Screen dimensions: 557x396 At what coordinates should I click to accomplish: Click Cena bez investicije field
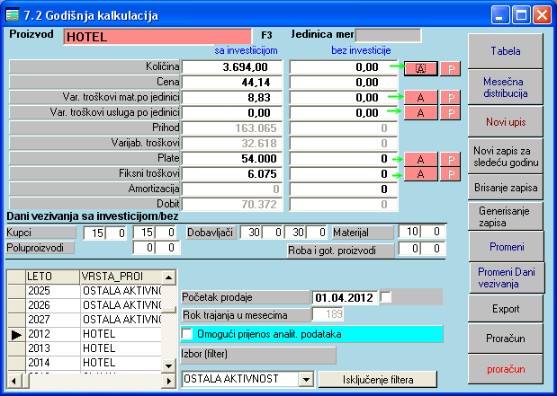click(x=344, y=82)
